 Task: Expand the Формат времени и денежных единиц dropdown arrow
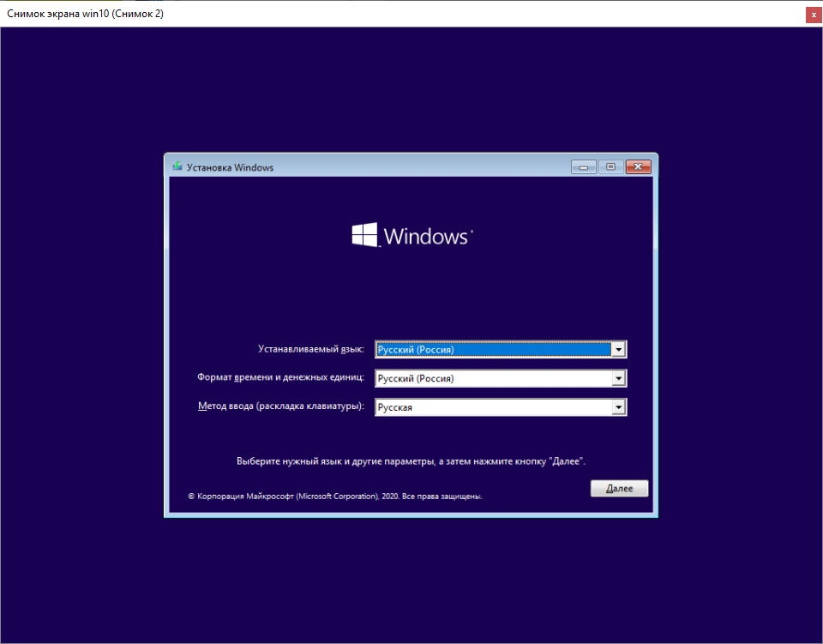[619, 378]
